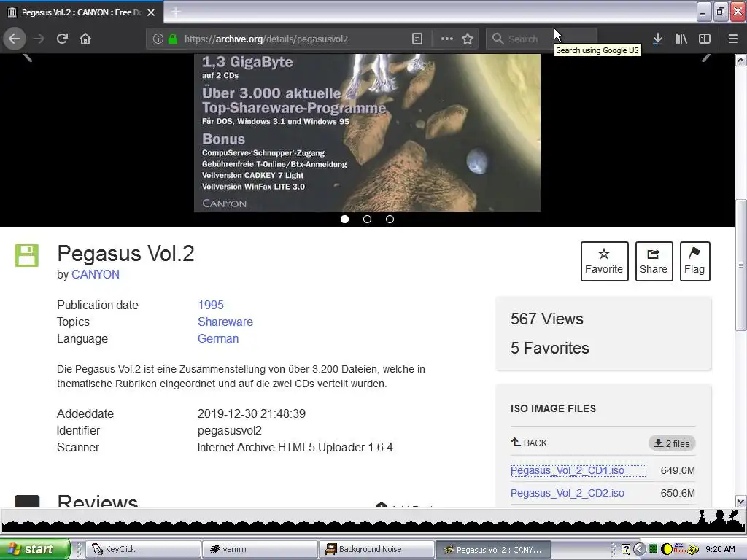
Task: Open the Library bookshelf icon
Action: (x=681, y=39)
